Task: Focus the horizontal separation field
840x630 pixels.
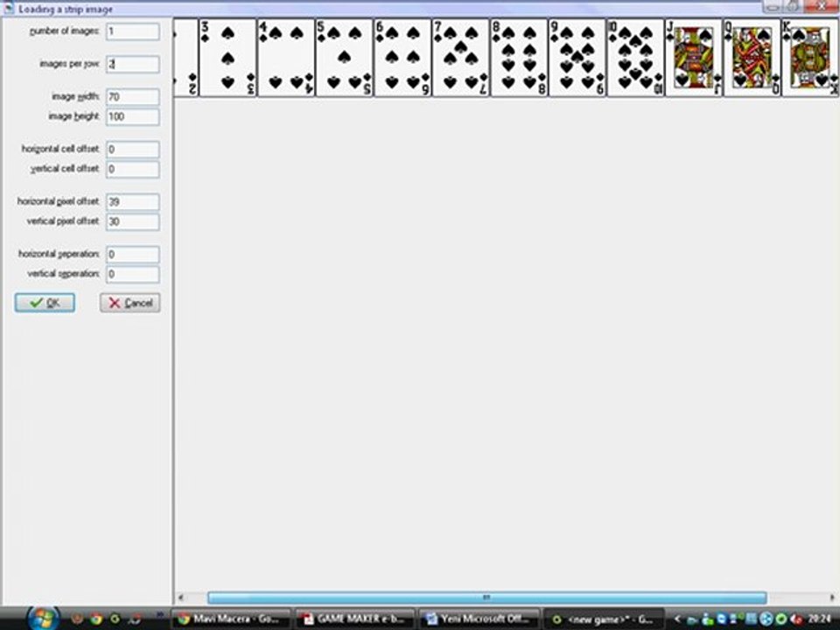Action: pos(133,255)
